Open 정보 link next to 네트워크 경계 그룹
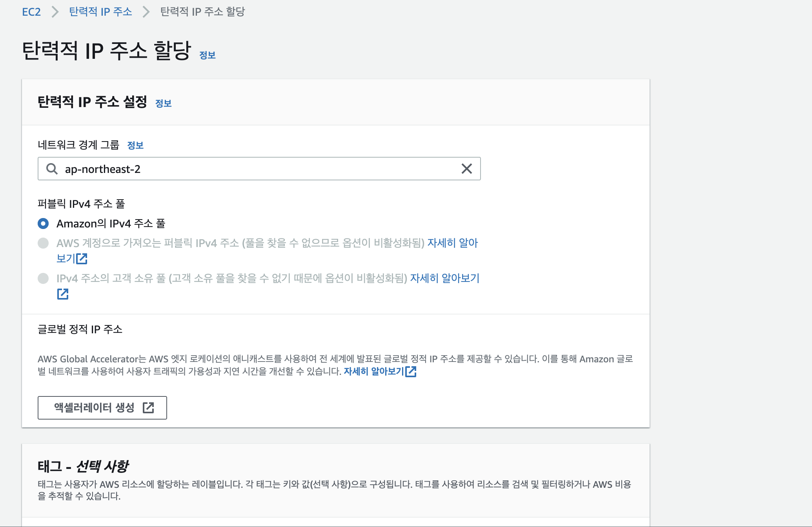Image resolution: width=812 pixels, height=527 pixels. point(135,145)
